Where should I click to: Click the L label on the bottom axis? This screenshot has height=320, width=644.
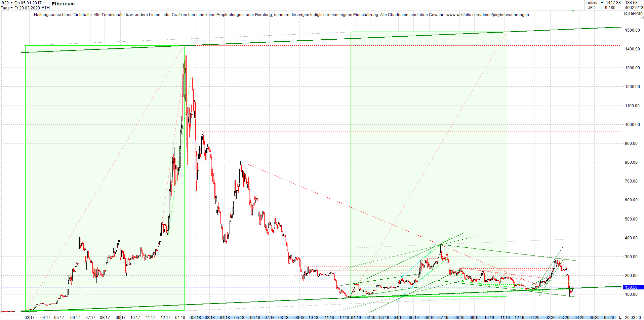[x=620, y=317]
